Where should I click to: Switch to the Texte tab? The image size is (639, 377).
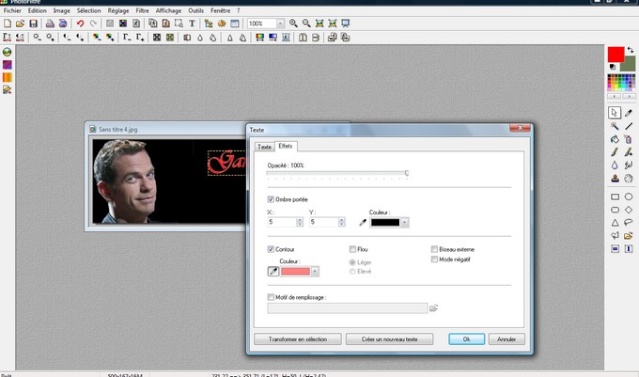pyautogui.click(x=264, y=147)
